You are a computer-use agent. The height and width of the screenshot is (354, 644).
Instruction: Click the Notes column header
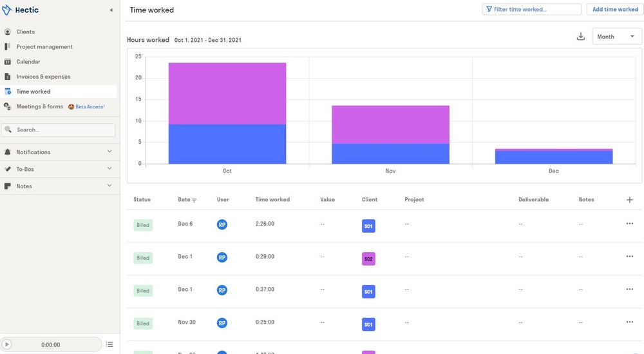coord(586,200)
